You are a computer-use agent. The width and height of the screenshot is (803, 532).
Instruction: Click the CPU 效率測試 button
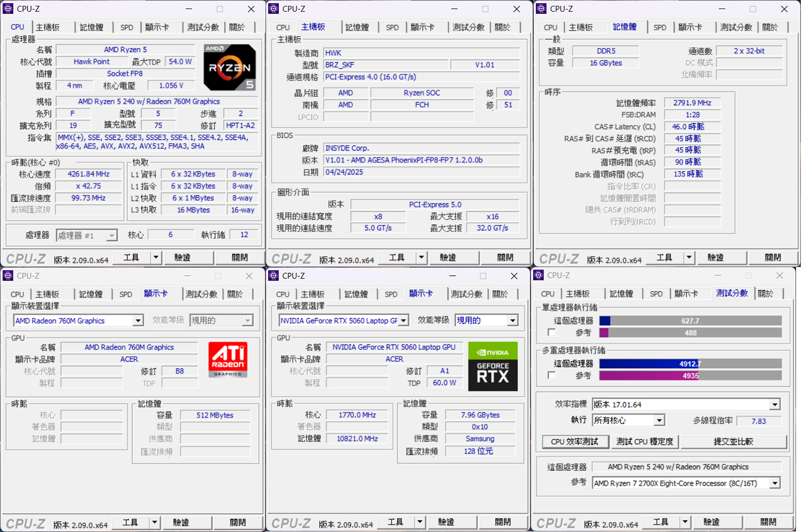click(x=575, y=442)
